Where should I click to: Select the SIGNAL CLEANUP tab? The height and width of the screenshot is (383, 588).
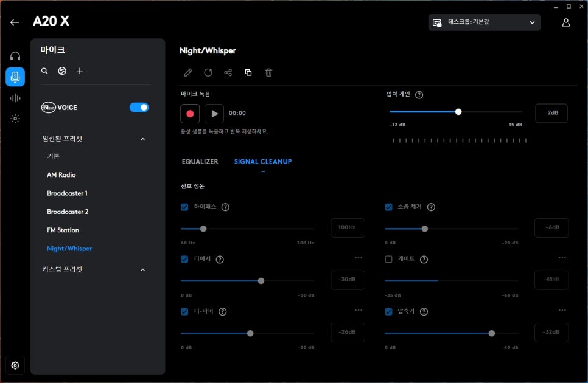[x=263, y=162]
